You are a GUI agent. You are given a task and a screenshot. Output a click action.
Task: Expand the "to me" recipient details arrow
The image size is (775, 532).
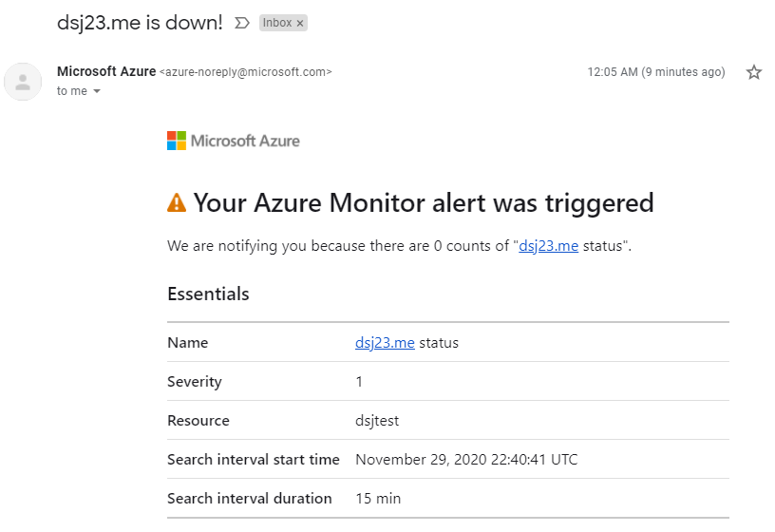[97, 91]
